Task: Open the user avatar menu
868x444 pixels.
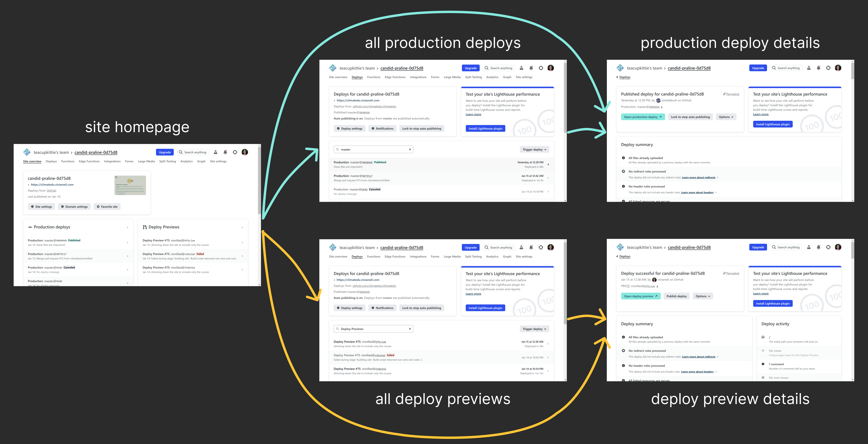Action: click(551, 68)
